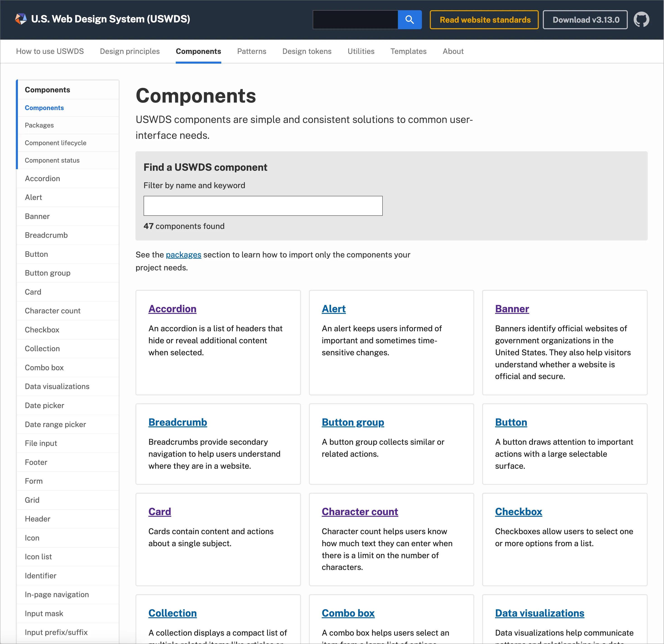
Task: Go to Design principles tab
Action: point(130,51)
